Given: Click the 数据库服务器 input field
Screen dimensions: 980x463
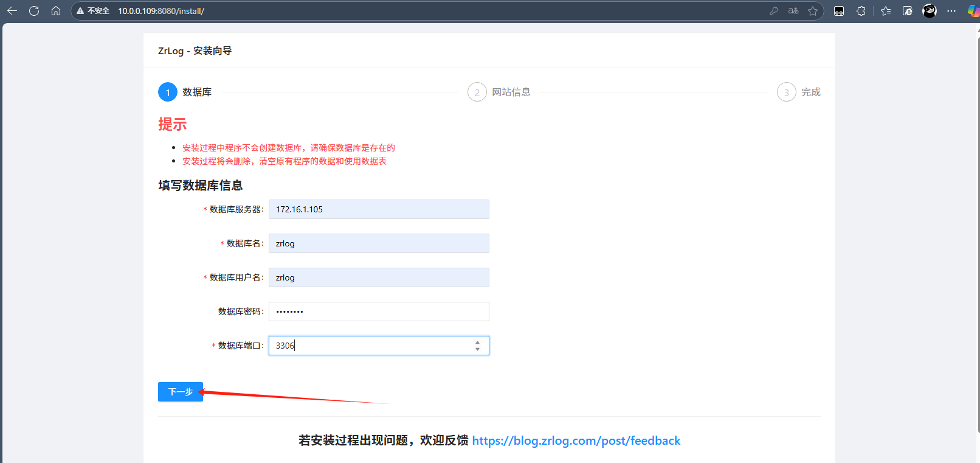Looking at the screenshot, I should click(379, 209).
